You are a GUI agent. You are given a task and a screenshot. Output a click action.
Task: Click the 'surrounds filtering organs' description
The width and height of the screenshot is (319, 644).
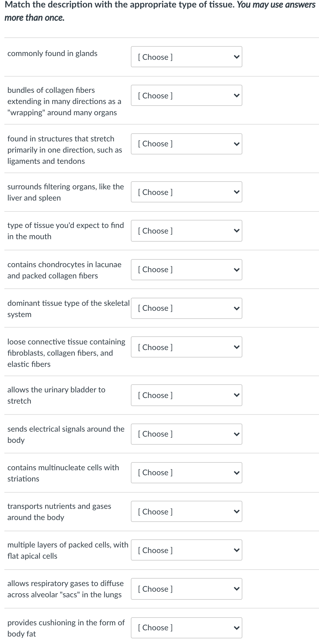click(65, 192)
